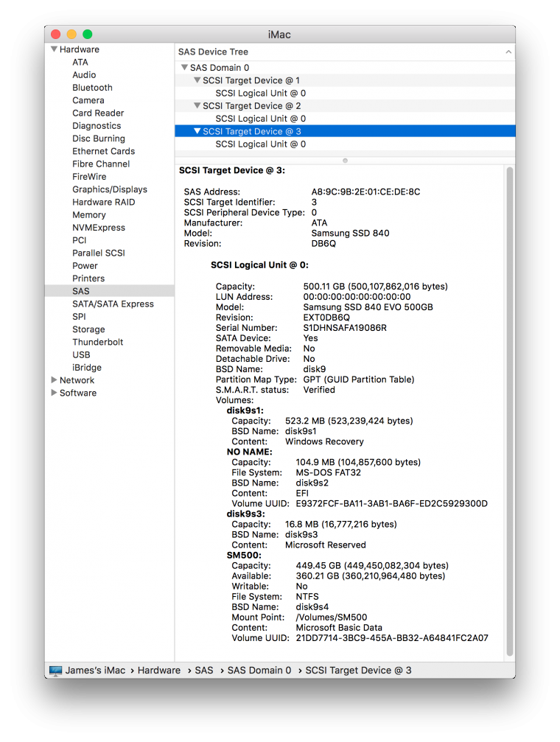Viewport: 560px width, 742px height.
Task: Show Card Reader information
Action: (x=98, y=113)
